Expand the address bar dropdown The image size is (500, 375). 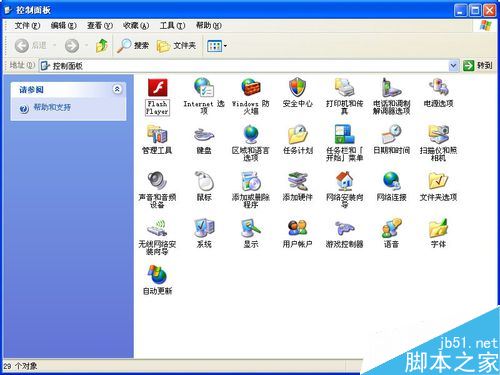coord(453,66)
